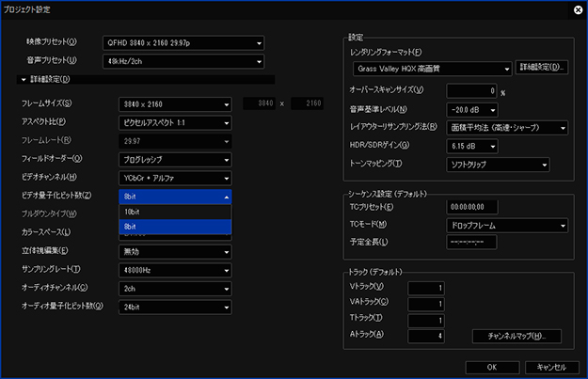The image size is (588, 379).
Task: Collapse the 詳細設定 advanced settings section
Action: (24, 80)
